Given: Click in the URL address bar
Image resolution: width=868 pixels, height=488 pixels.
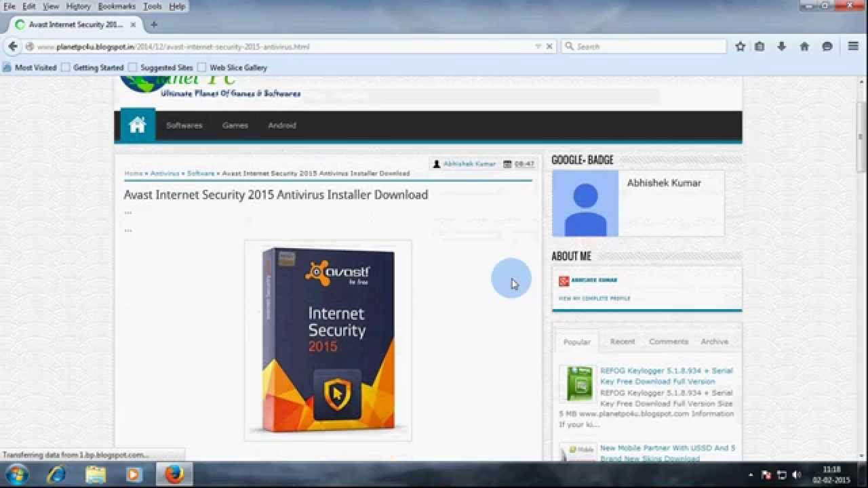Looking at the screenshot, I should (285, 47).
